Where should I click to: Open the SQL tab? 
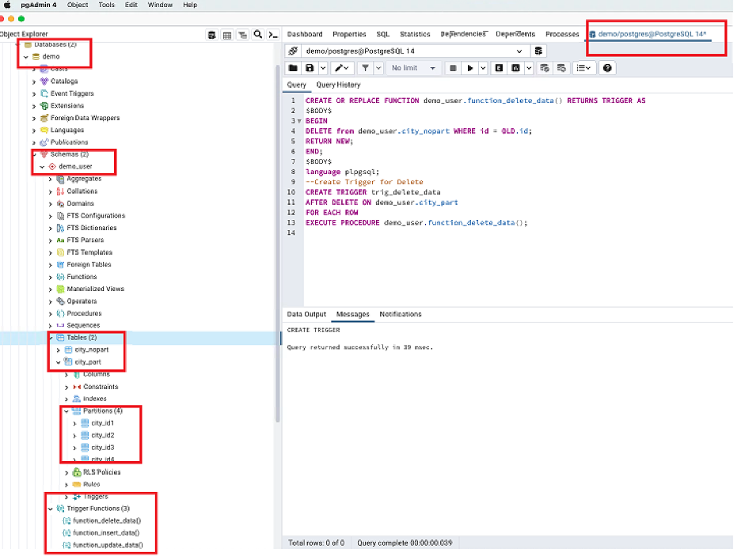click(383, 34)
